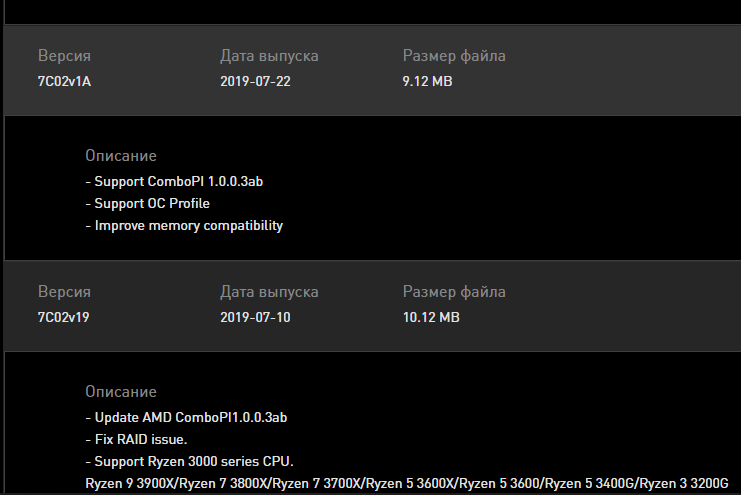Click the 7C02v1A version number
This screenshot has height=495, width=741.
65,81
